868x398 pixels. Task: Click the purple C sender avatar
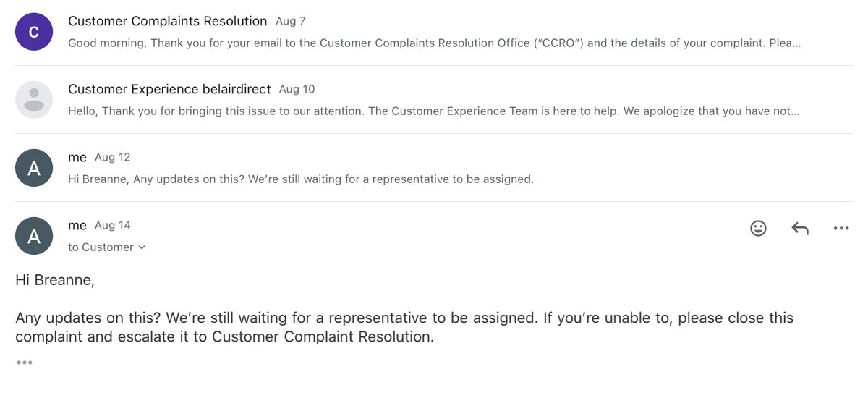[34, 32]
